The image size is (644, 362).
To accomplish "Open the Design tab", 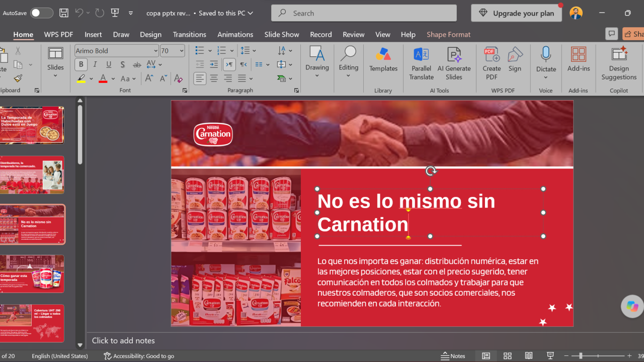I will pos(150,34).
